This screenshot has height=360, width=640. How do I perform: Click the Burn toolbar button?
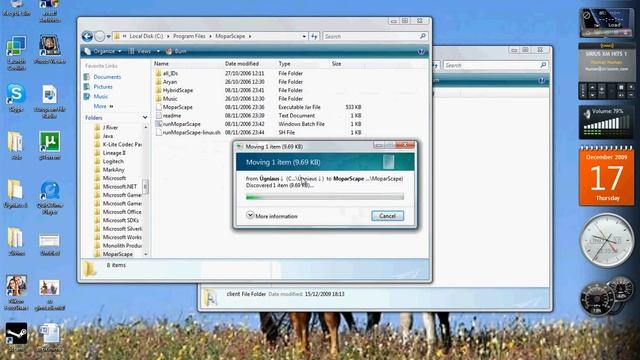(x=176, y=51)
